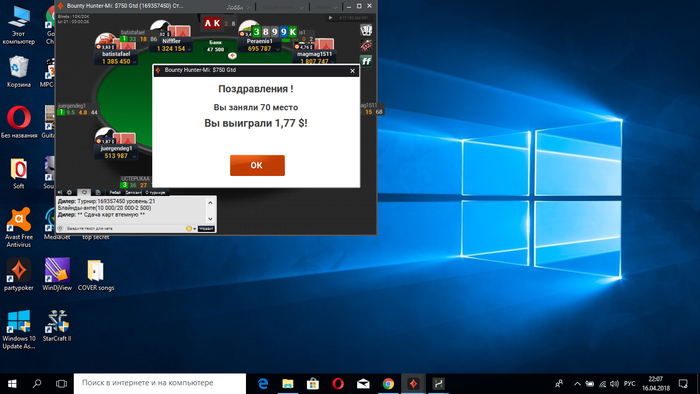
Task: Open the Корзина recycle bin icon
Action: click(x=18, y=71)
